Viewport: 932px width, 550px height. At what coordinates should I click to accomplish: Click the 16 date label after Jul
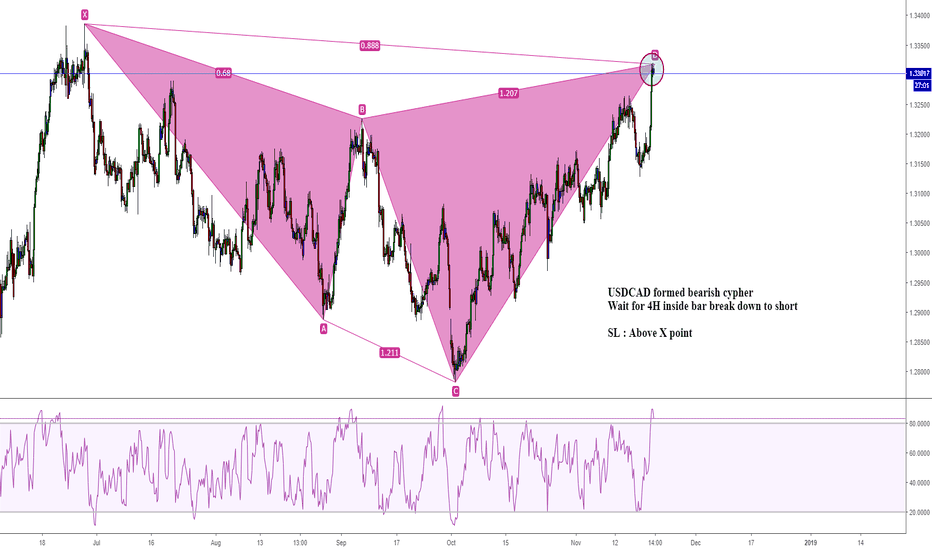pos(151,543)
